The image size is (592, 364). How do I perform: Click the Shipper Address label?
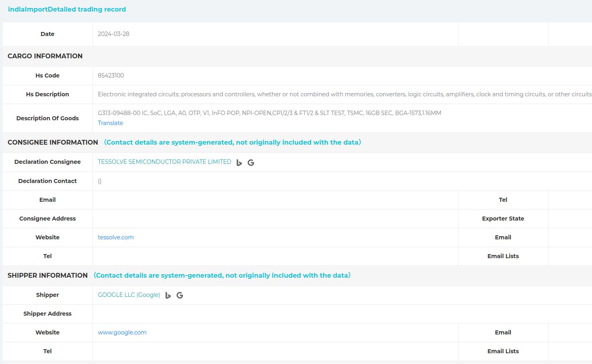click(x=48, y=314)
